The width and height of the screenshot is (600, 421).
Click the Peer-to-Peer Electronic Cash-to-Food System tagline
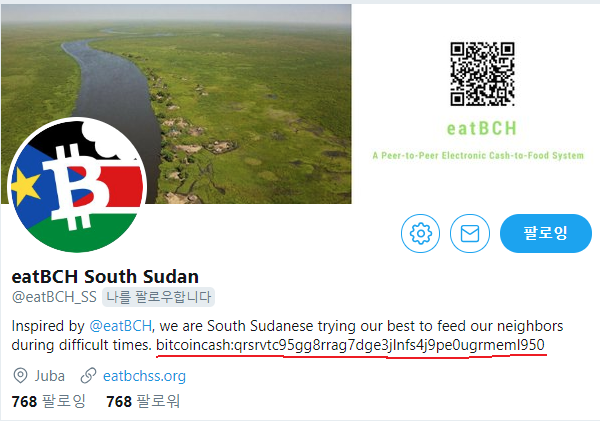(478, 155)
